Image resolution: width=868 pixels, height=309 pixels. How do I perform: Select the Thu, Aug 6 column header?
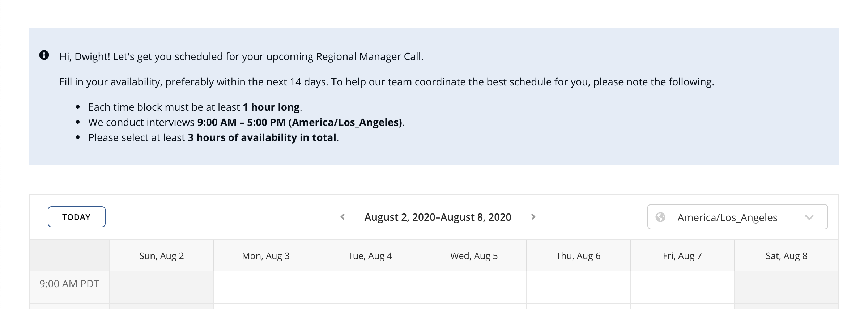point(578,256)
